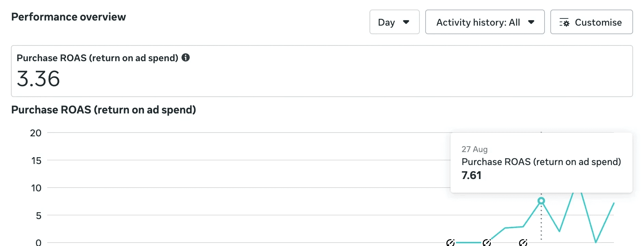The height and width of the screenshot is (246, 644).
Task: Click the rightmost activity history marker icon
Action: [523, 243]
